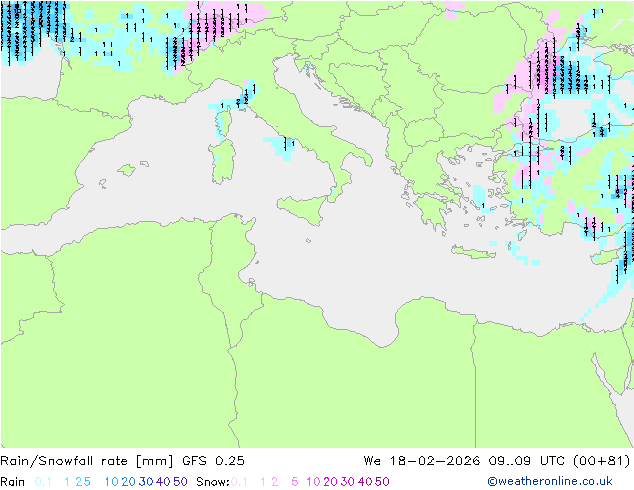This screenshot has width=634, height=490.
Task: Click the Snow legend 30 value
Action: [x=348, y=482]
